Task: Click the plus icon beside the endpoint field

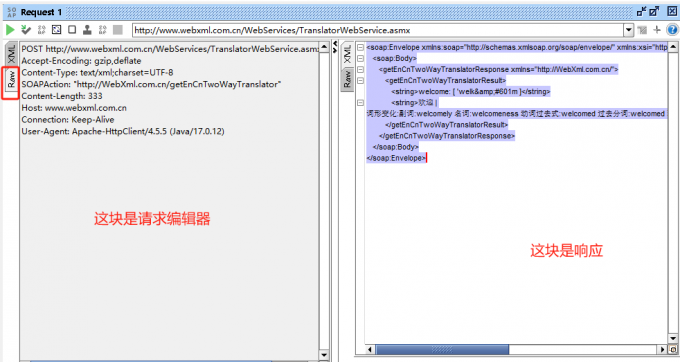Action: (657, 30)
